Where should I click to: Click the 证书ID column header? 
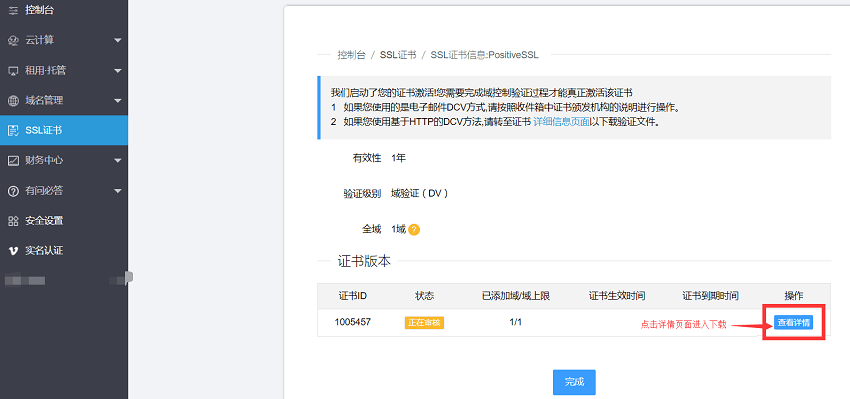click(352, 296)
